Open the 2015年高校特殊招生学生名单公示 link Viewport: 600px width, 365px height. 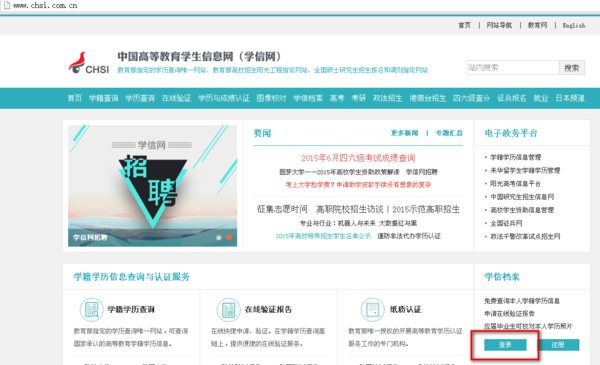[323, 236]
